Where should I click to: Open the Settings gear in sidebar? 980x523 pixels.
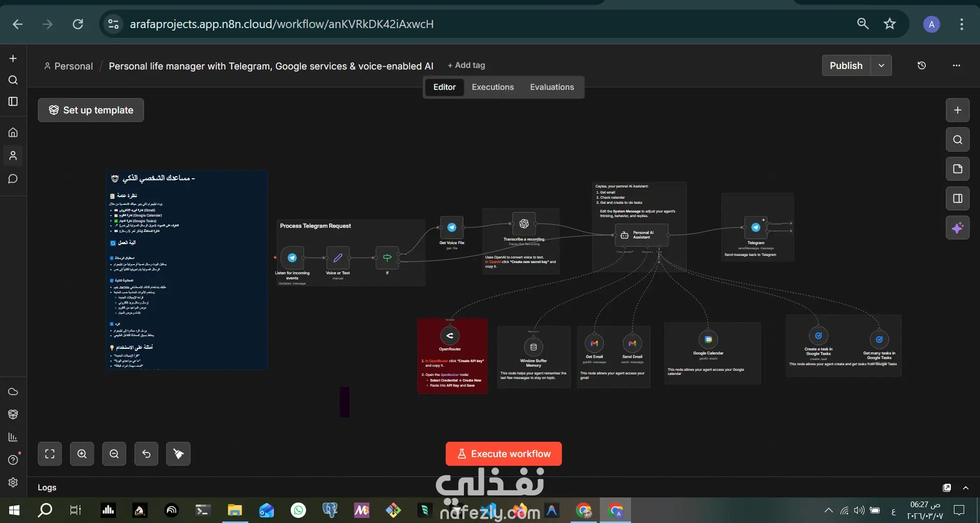click(x=13, y=482)
